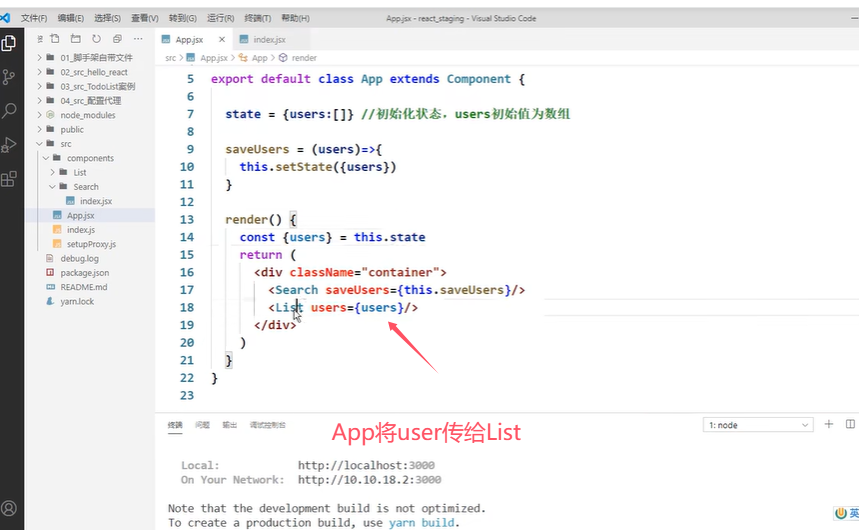Open the http://10.10.18.2:3000 terminal link

click(369, 480)
